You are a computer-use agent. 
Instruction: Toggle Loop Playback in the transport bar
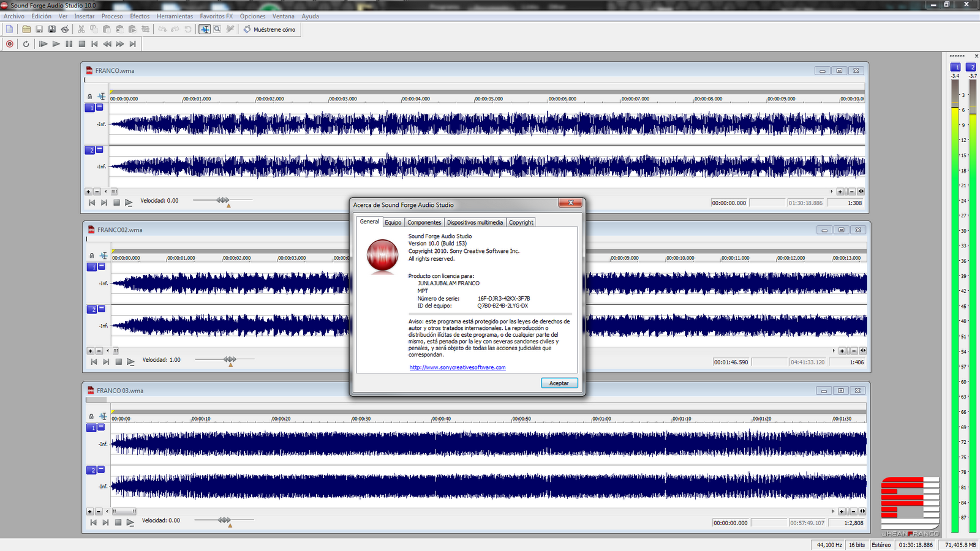pos(26,44)
